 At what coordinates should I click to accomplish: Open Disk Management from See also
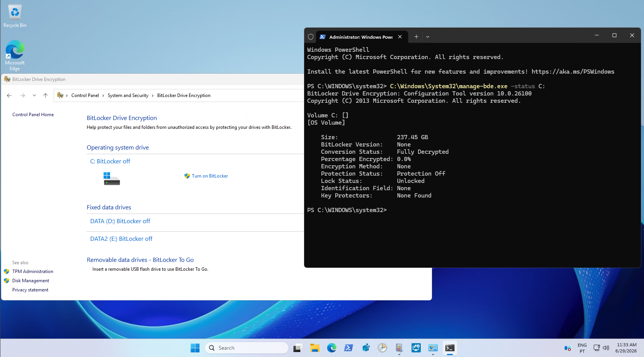tap(31, 281)
